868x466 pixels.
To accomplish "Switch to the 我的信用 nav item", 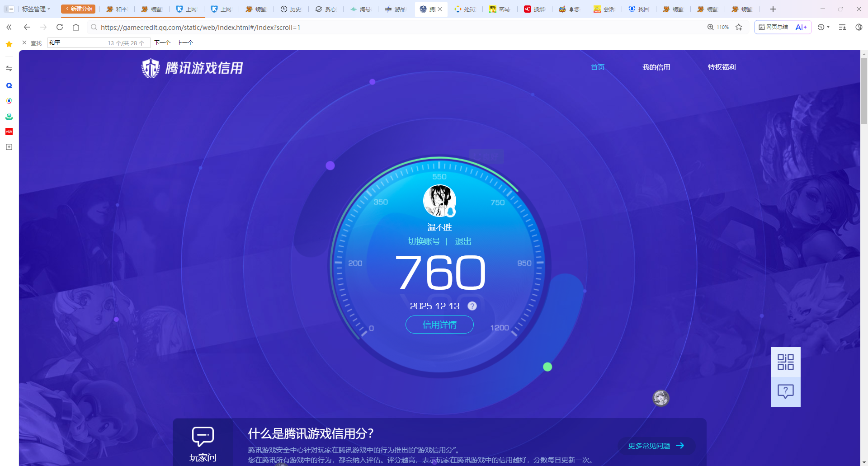I will (x=656, y=67).
